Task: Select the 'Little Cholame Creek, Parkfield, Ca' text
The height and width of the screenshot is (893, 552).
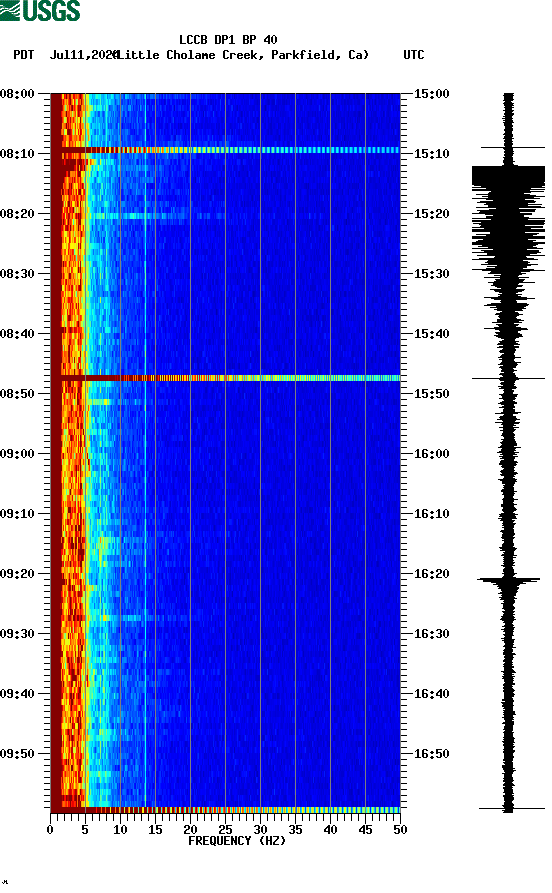Action: click(243, 55)
